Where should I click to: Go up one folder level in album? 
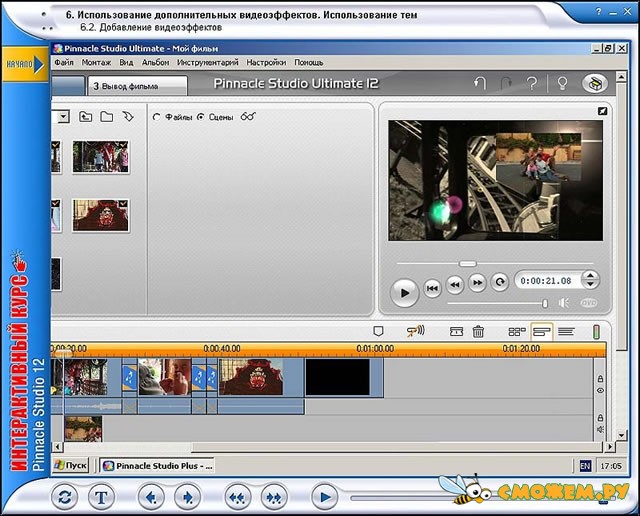[x=85, y=117]
